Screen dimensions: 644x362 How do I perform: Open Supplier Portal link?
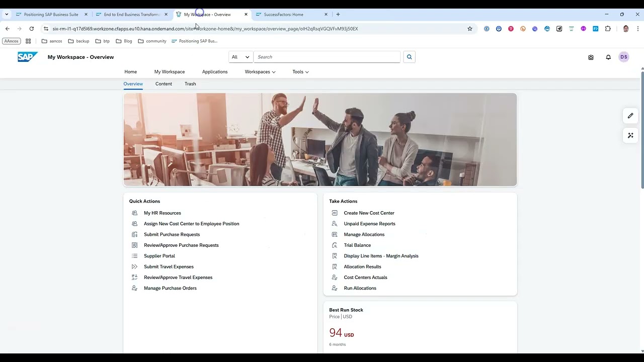[x=159, y=256]
